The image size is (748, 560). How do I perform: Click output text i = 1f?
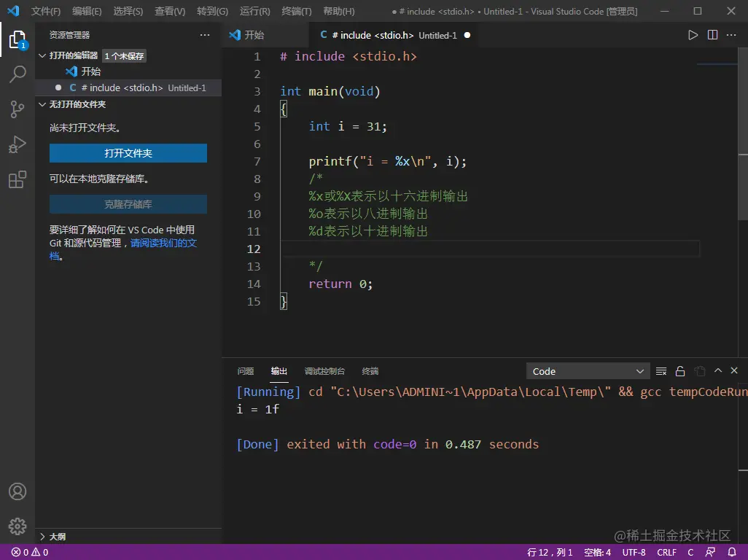pyautogui.click(x=257, y=409)
